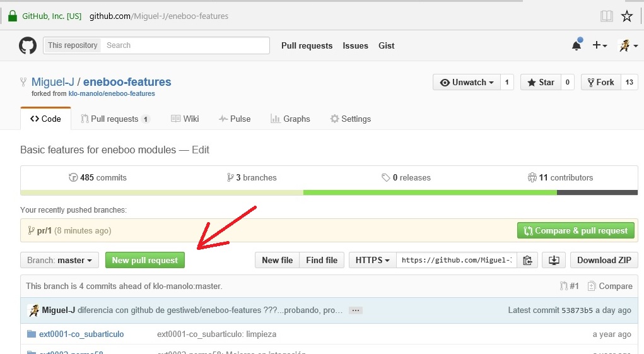Open the Settings tab
644x354 pixels.
click(x=350, y=119)
